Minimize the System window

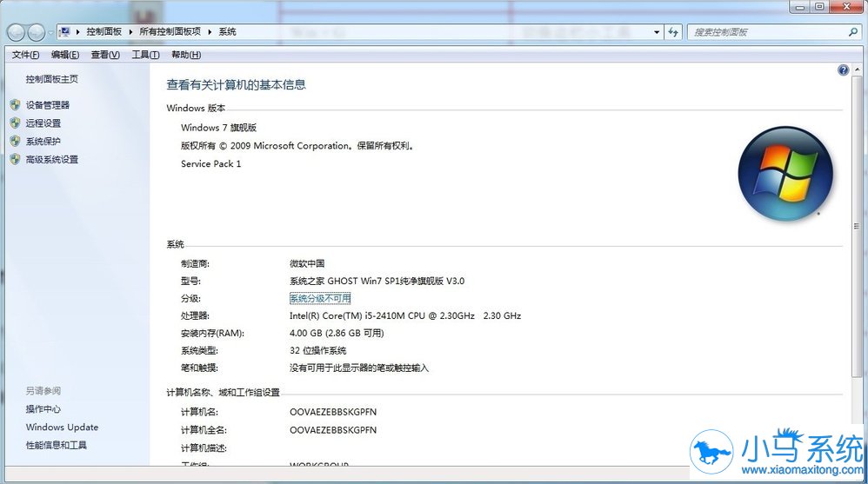[800, 7]
